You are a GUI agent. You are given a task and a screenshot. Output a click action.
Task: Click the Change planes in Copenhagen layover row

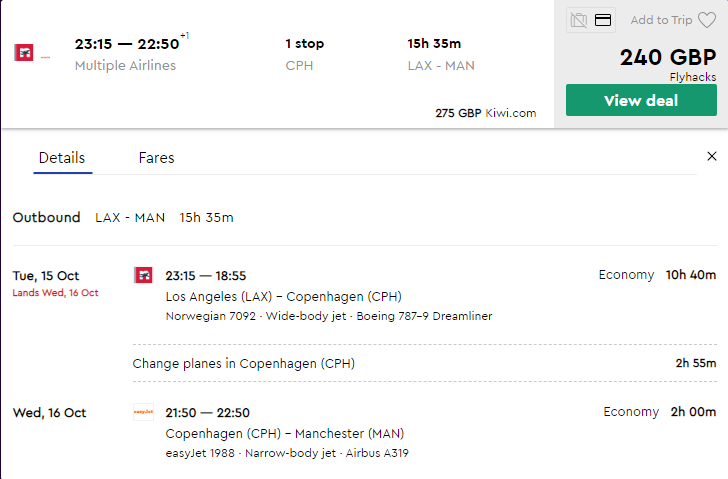425,363
